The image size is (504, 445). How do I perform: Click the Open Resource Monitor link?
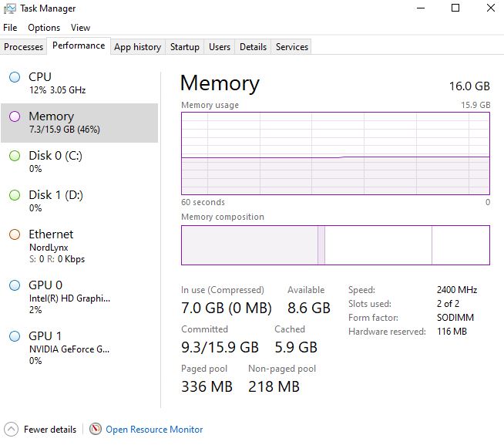tap(154, 430)
